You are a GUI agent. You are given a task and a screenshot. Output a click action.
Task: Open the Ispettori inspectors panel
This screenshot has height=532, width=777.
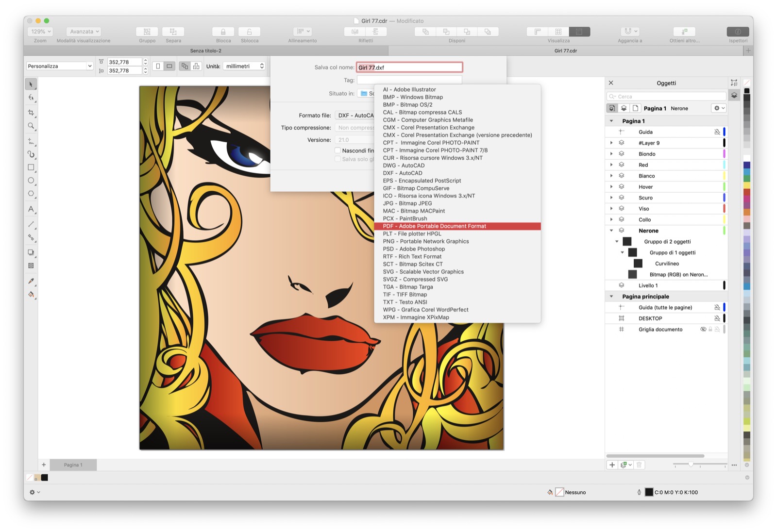[x=738, y=32]
